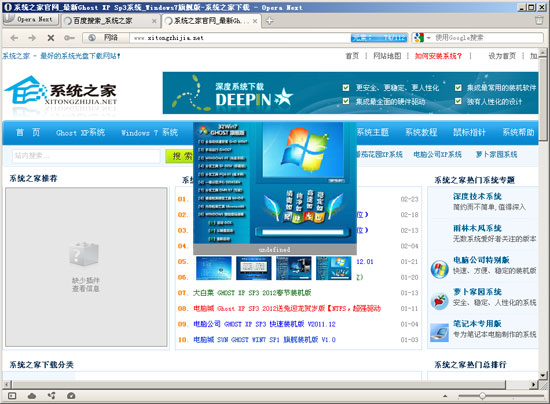The width and height of the screenshot is (550, 404).
Task: Open the 深度技术系统 topic link
Action: [477, 196]
